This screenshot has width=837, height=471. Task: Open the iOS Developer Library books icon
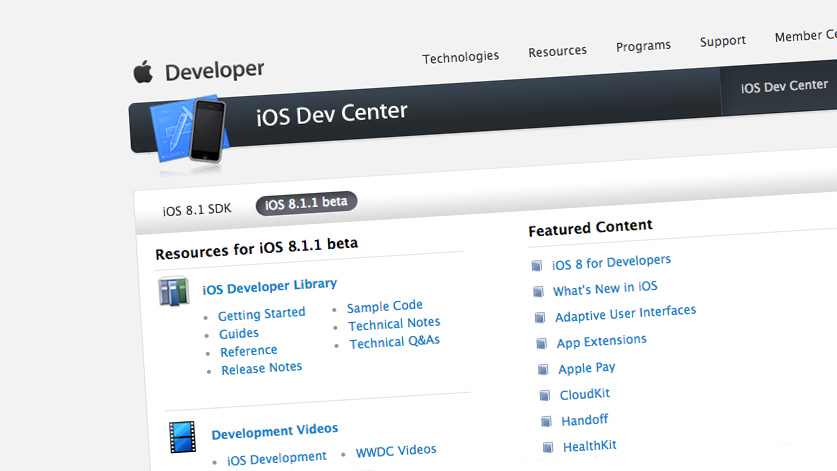tap(174, 291)
